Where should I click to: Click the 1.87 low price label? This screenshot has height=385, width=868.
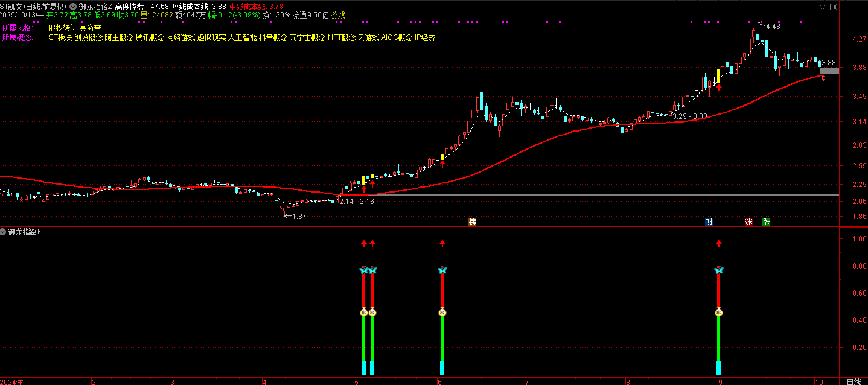pos(299,216)
